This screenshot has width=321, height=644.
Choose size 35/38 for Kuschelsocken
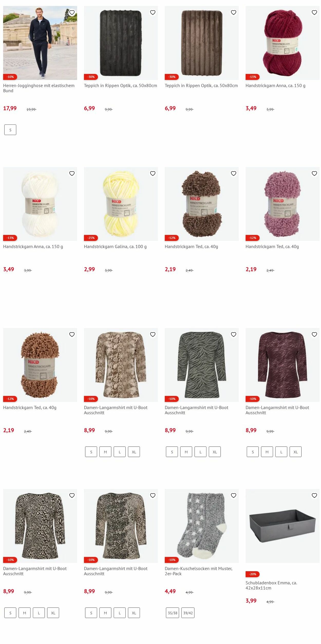click(x=172, y=612)
